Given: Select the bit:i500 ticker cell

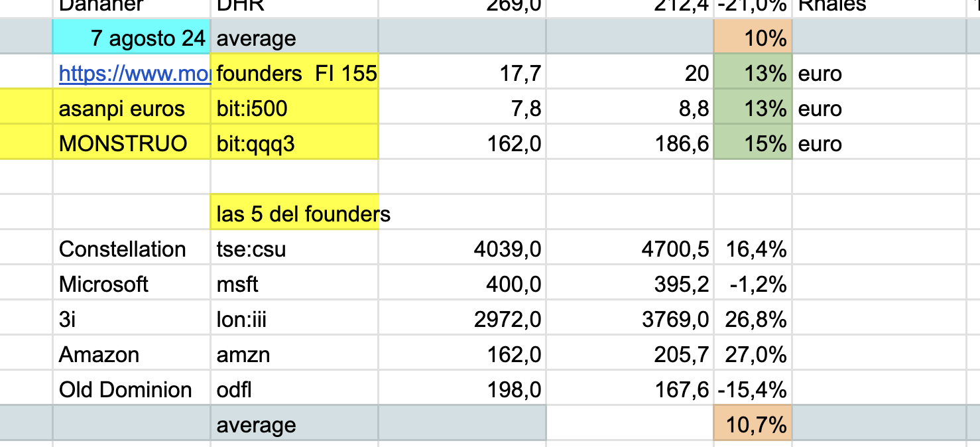Looking at the screenshot, I should [x=294, y=108].
